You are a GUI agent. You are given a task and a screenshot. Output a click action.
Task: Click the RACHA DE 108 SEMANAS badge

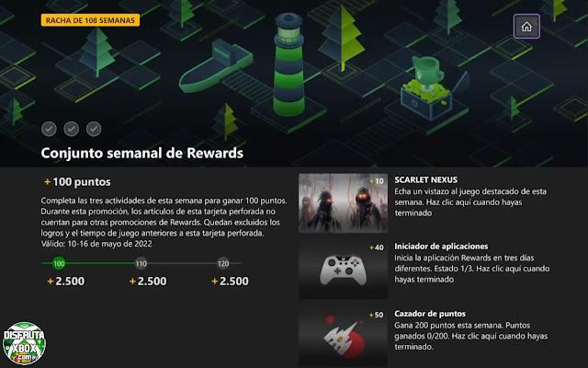[x=90, y=20]
